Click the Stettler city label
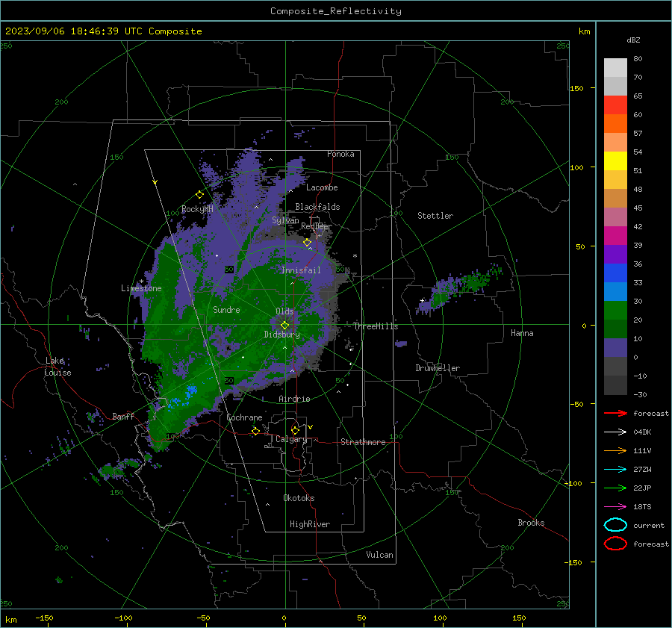This screenshot has height=628, width=672. [x=435, y=216]
